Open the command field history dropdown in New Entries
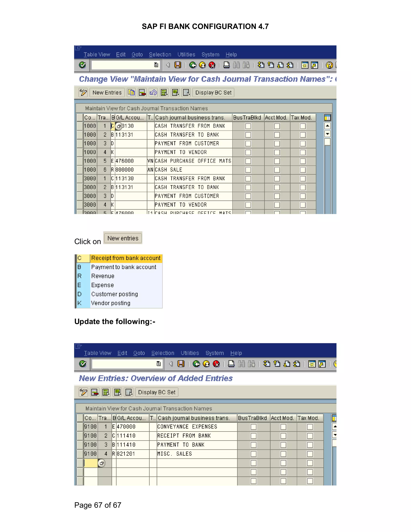This screenshot has width=411, height=532. [x=159, y=364]
